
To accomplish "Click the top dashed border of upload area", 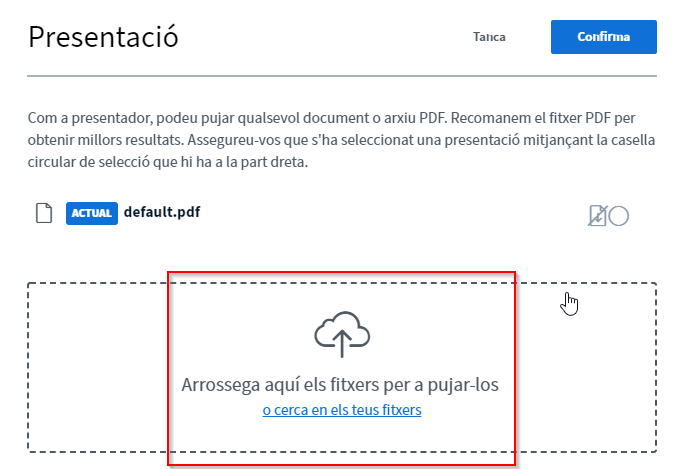I will 342,283.
